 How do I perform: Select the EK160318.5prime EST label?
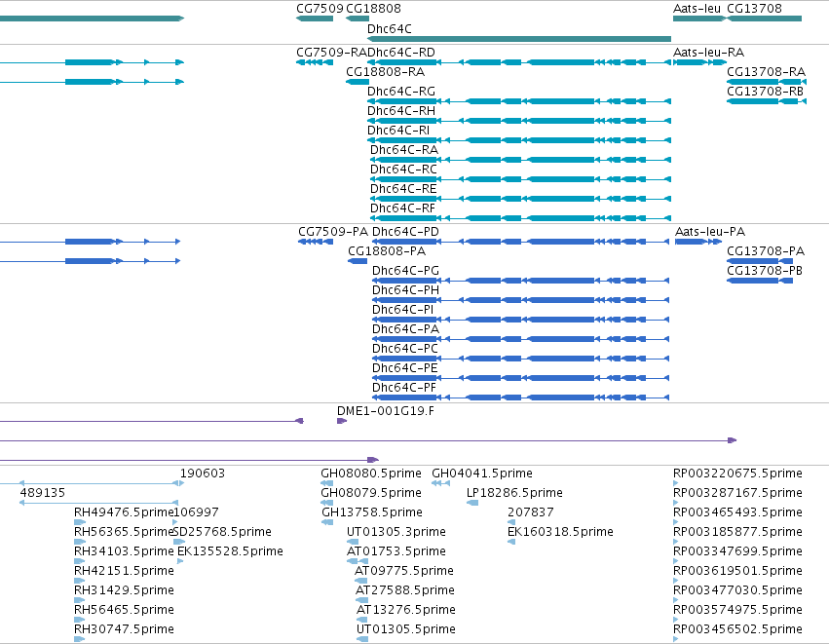560,532
